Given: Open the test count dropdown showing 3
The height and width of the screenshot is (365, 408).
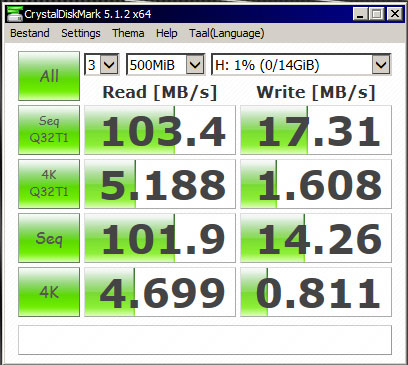Looking at the screenshot, I should [101, 64].
